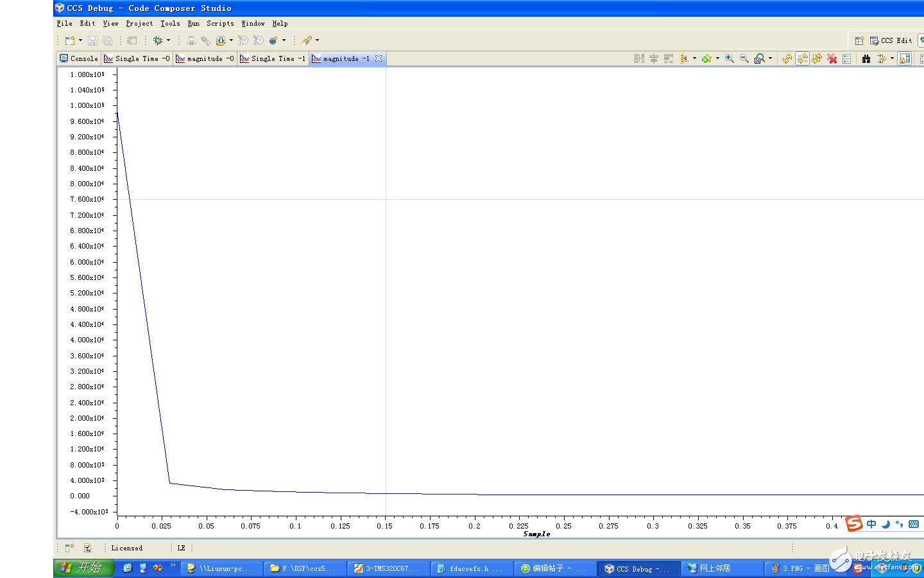This screenshot has width=924, height=578.
Task: Click the graph properties list icon
Action: pos(847,58)
